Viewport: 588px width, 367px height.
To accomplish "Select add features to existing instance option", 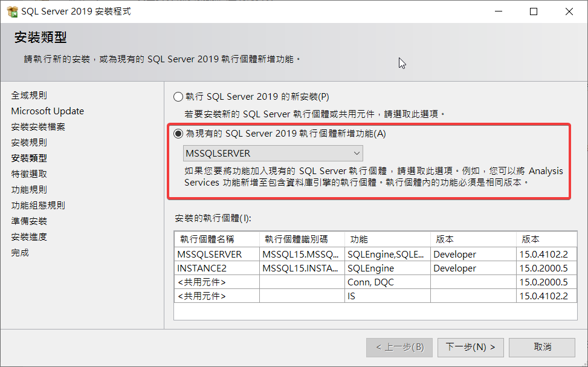I will (178, 134).
